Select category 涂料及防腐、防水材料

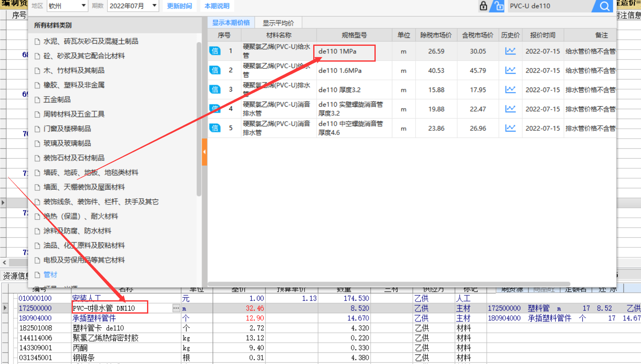click(77, 231)
